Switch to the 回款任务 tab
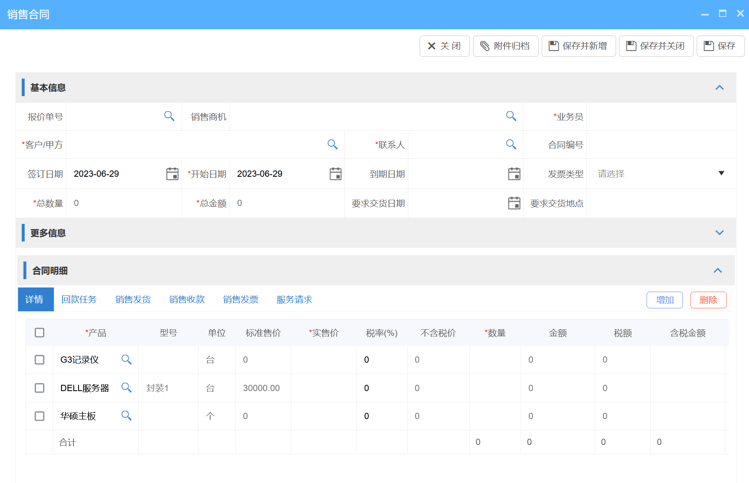Viewport: 749px width, 483px height. tap(79, 299)
